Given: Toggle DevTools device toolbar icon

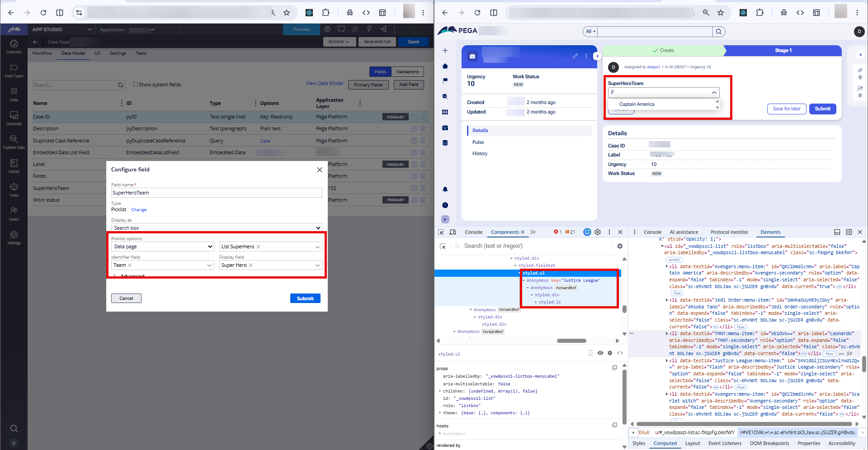Looking at the screenshot, I should pos(453,232).
